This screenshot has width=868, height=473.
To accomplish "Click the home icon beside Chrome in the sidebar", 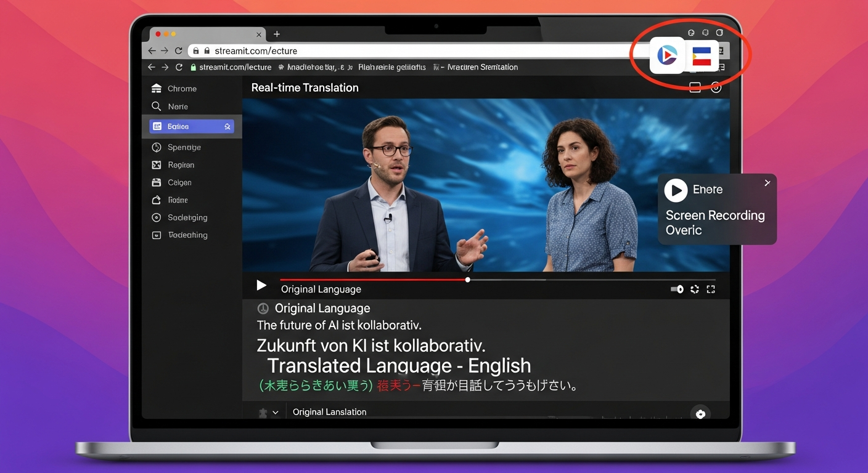I will pyautogui.click(x=157, y=89).
